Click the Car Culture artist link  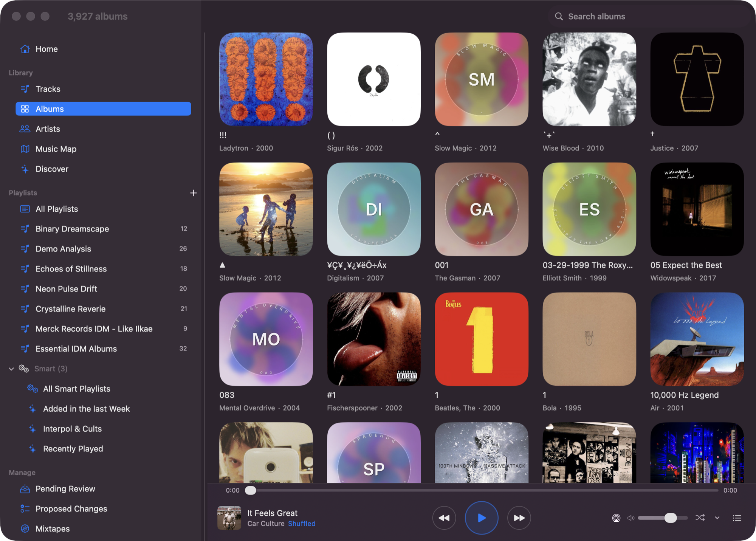click(266, 524)
